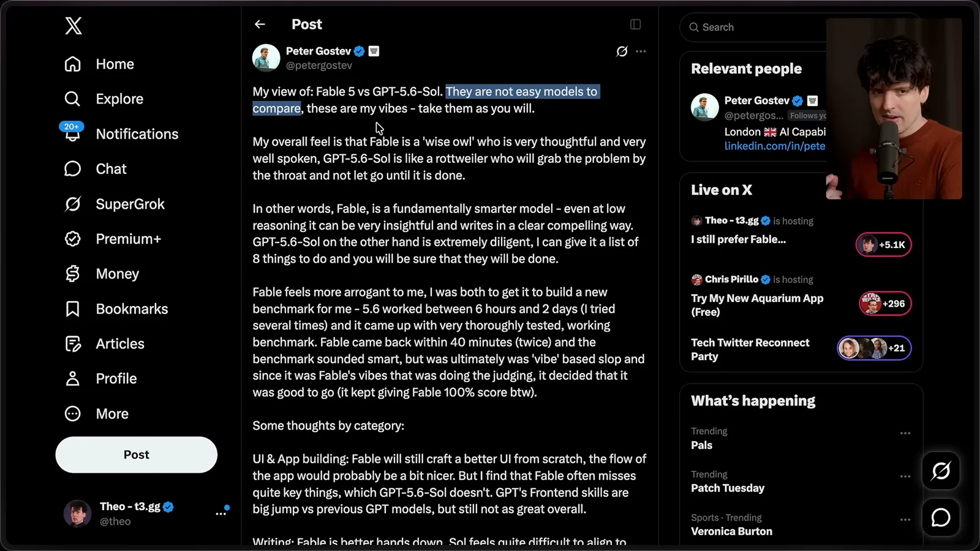Open the Home icon in sidebar
This screenshot has width=980, height=551.
tap(73, 64)
